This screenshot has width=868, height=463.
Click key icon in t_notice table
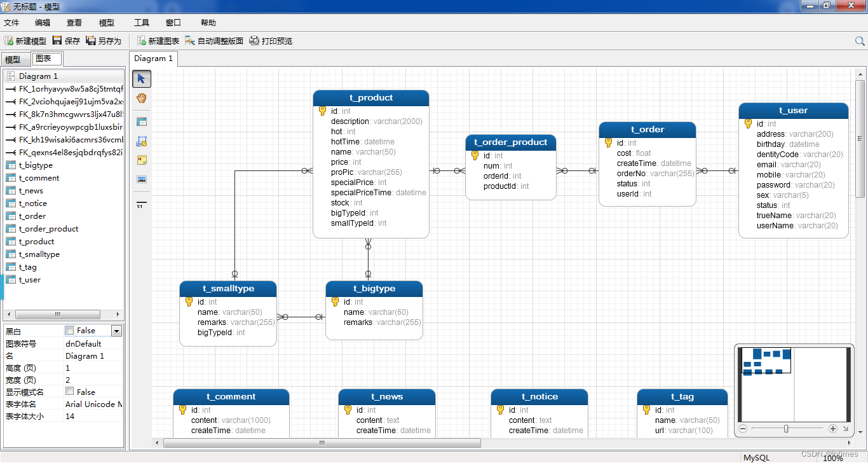[x=500, y=410]
